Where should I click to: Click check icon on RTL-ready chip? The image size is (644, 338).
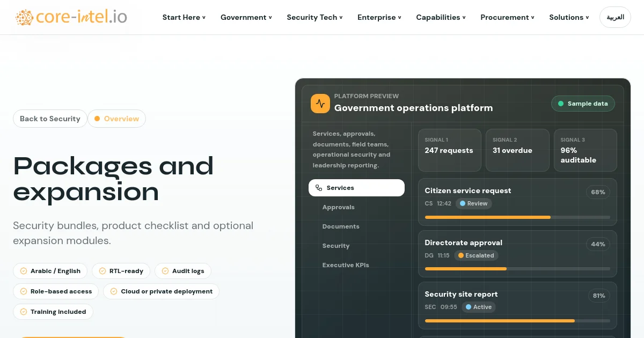pos(103,271)
